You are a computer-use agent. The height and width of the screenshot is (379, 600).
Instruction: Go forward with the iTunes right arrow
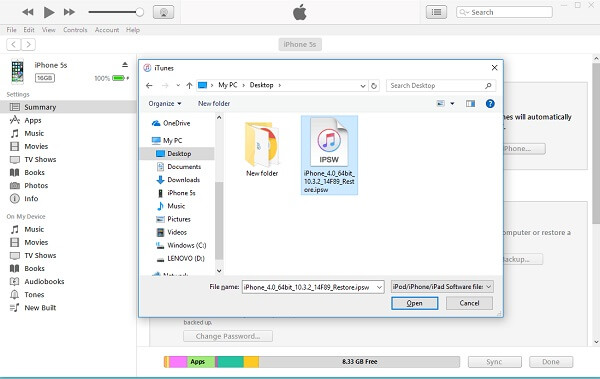28,44
